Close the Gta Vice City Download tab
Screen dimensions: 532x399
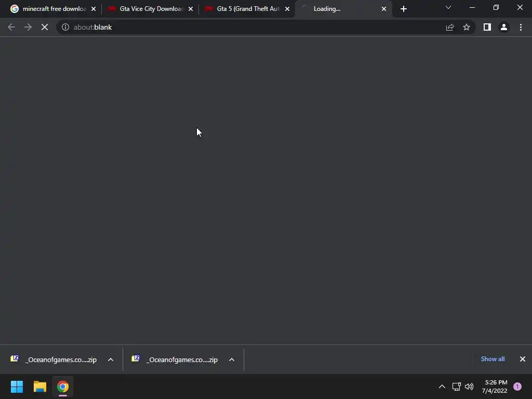pyautogui.click(x=191, y=9)
